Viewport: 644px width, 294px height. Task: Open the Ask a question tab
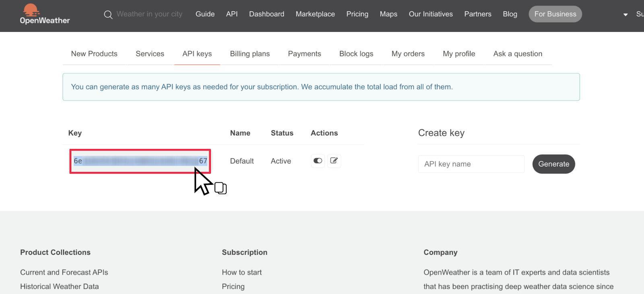pyautogui.click(x=518, y=54)
